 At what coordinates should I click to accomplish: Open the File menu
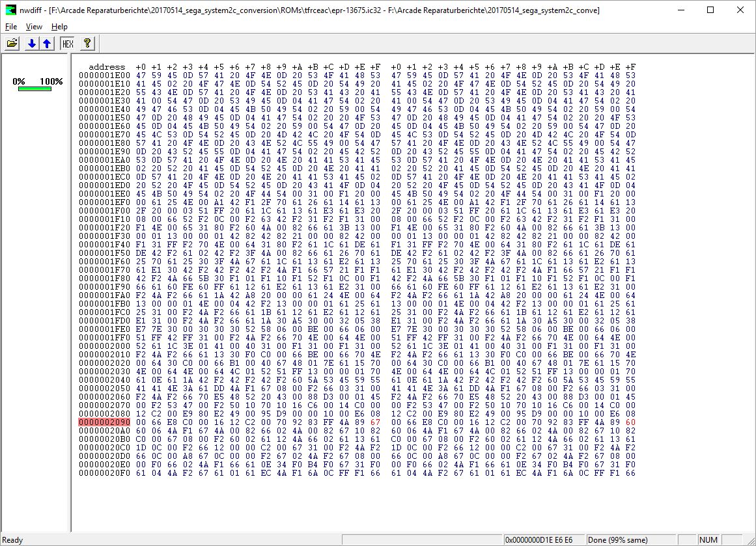pos(11,27)
